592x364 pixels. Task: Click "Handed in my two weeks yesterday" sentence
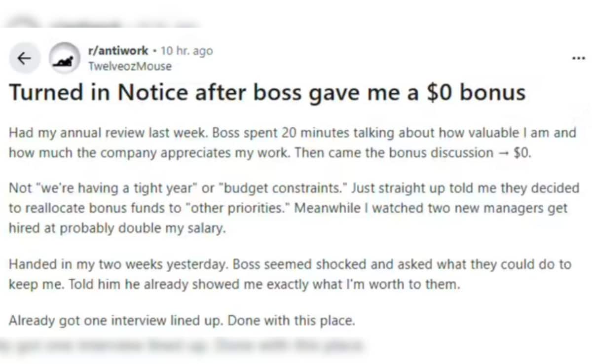point(116,264)
